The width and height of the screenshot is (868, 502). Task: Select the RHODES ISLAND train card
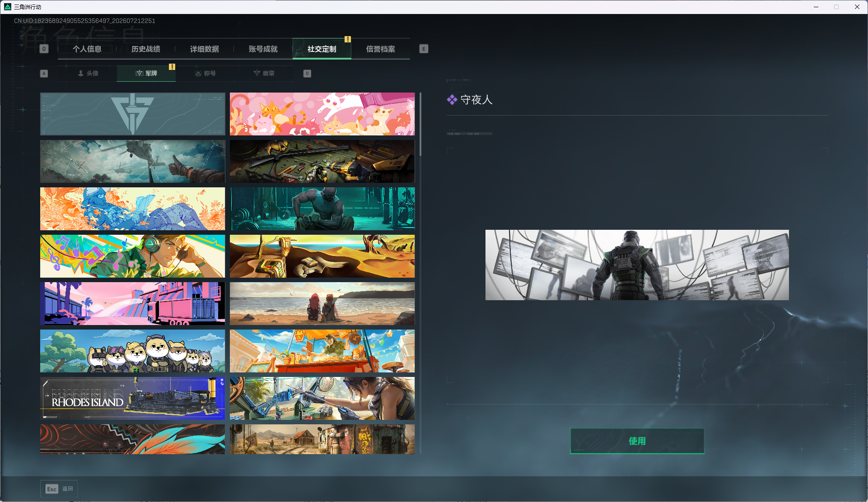132,398
